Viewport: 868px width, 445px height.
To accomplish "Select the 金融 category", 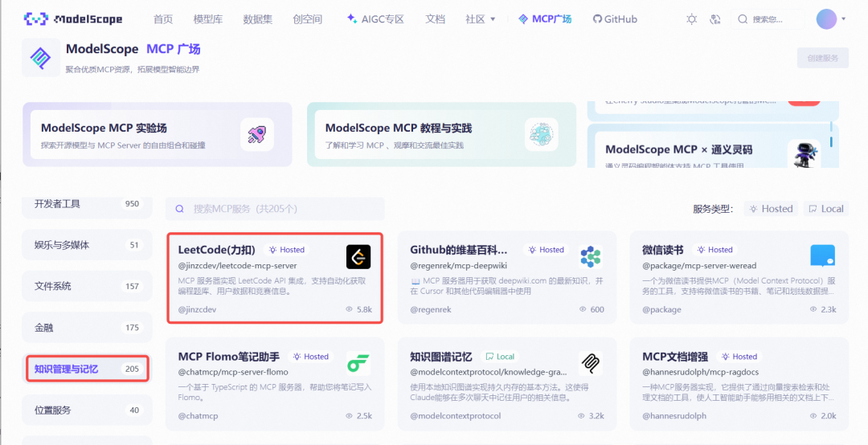I will (87, 327).
